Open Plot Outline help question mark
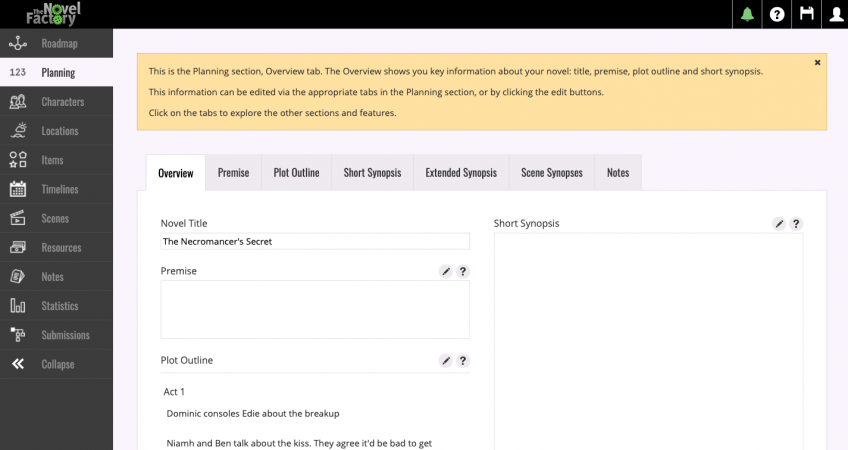 (463, 360)
